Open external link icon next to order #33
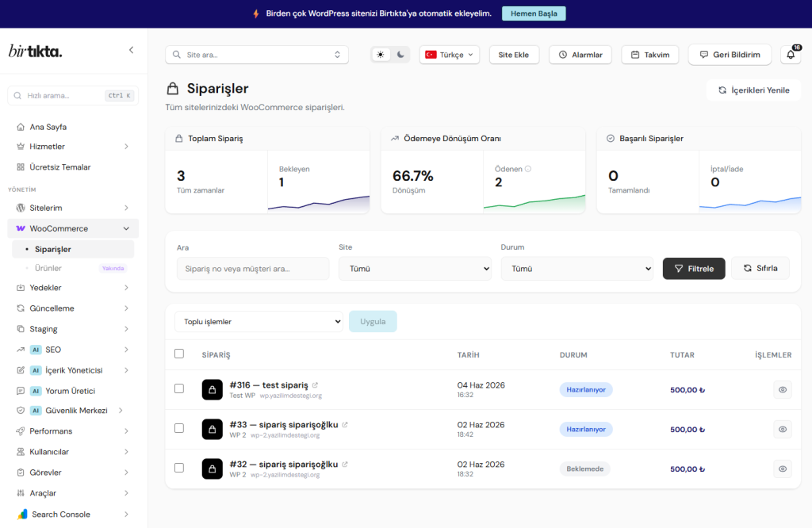This screenshot has height=528, width=812. [345, 424]
